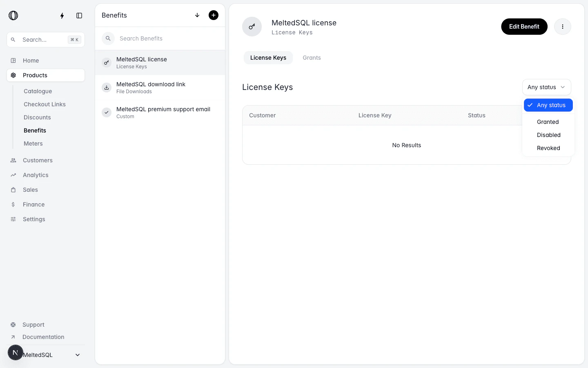This screenshot has height=368, width=588.
Task: Click the Products icon in sidebar
Action: pyautogui.click(x=13, y=75)
